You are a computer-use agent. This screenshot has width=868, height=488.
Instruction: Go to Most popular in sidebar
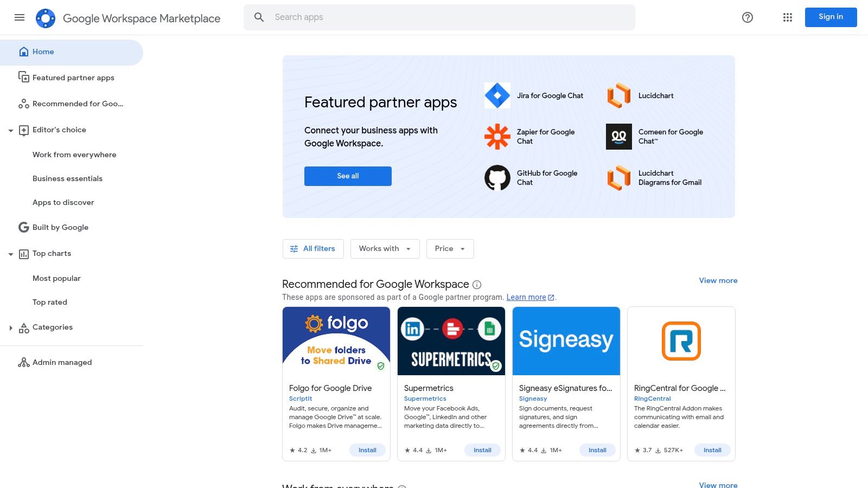pos(56,278)
